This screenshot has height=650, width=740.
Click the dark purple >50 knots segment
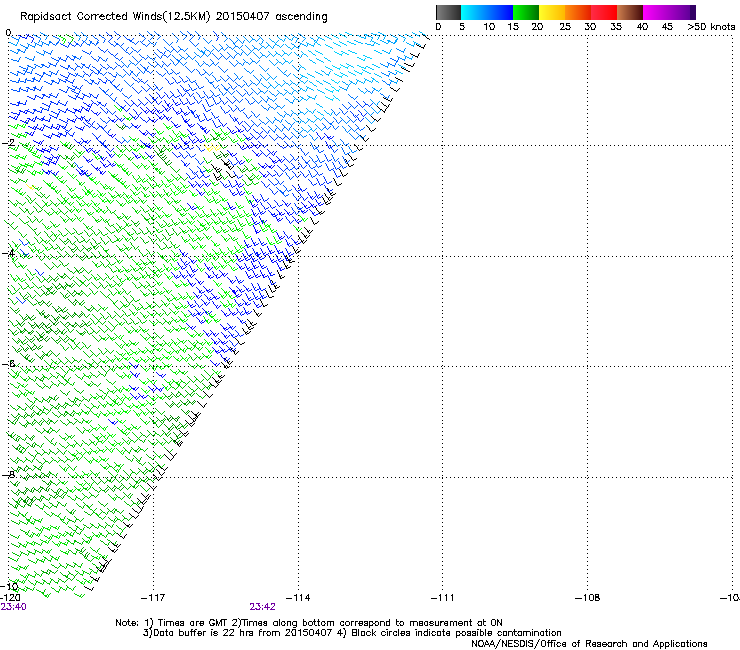pos(693,12)
